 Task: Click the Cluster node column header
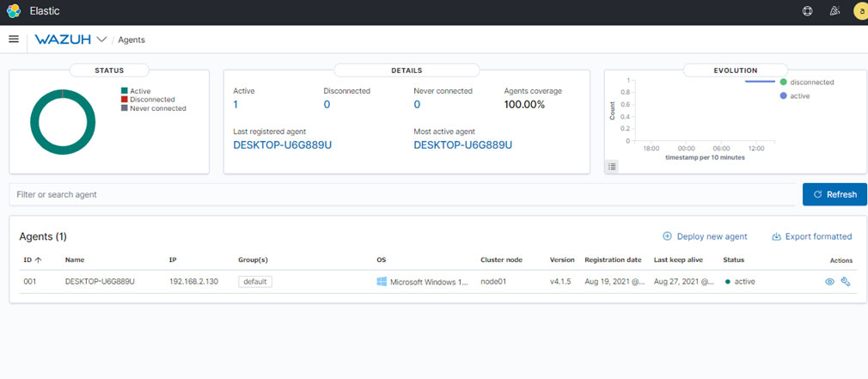click(x=502, y=260)
